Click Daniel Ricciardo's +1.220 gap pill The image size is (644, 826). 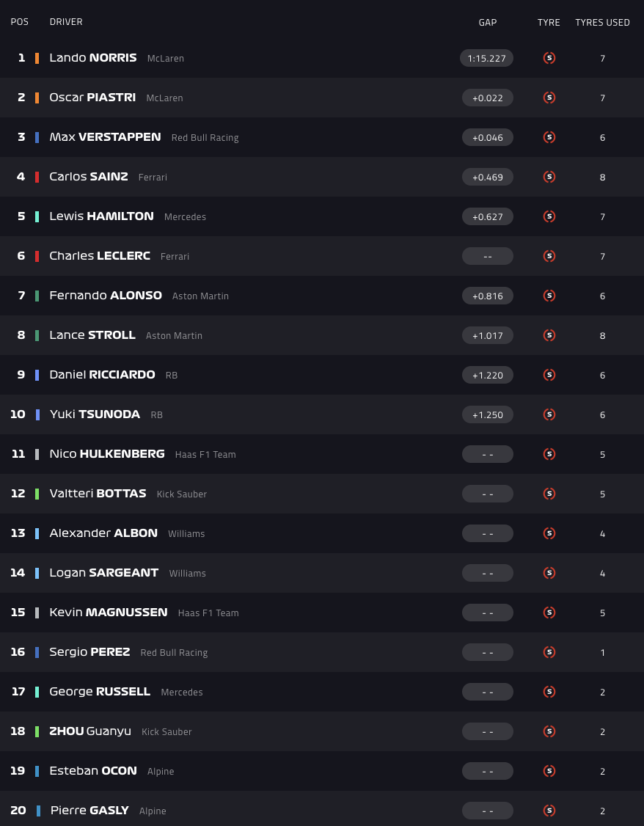click(x=487, y=375)
